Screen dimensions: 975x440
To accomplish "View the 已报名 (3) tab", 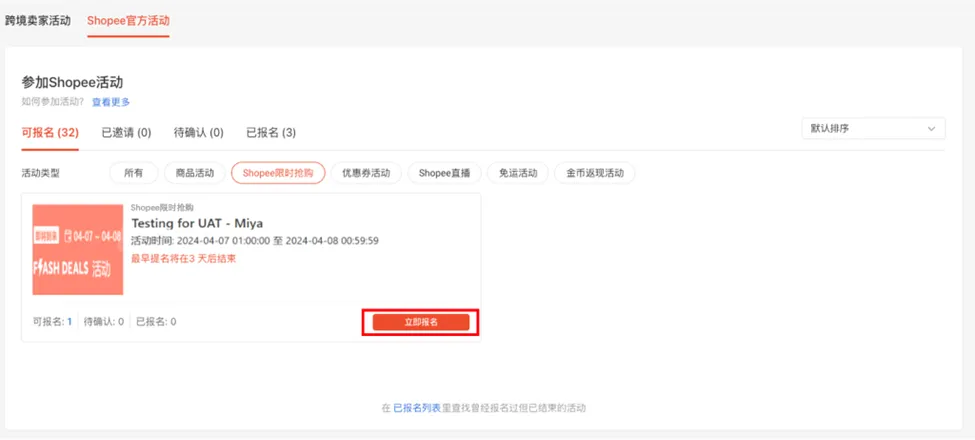I will [x=271, y=132].
